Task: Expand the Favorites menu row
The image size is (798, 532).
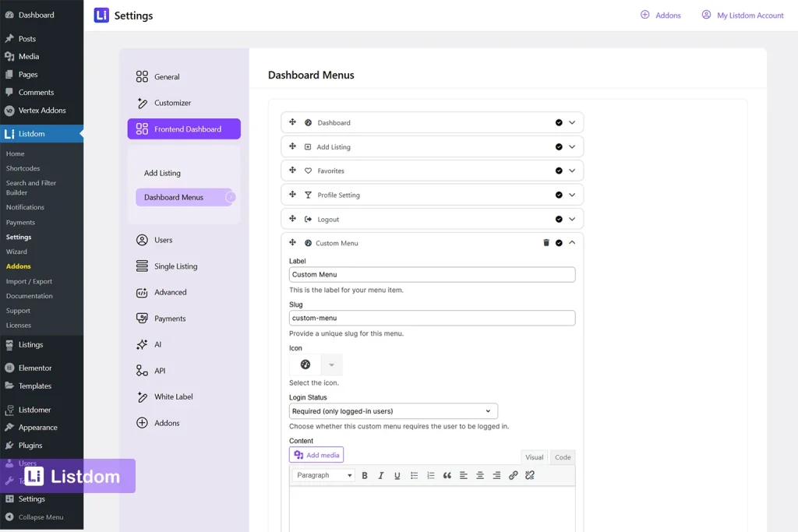Action: (x=572, y=171)
